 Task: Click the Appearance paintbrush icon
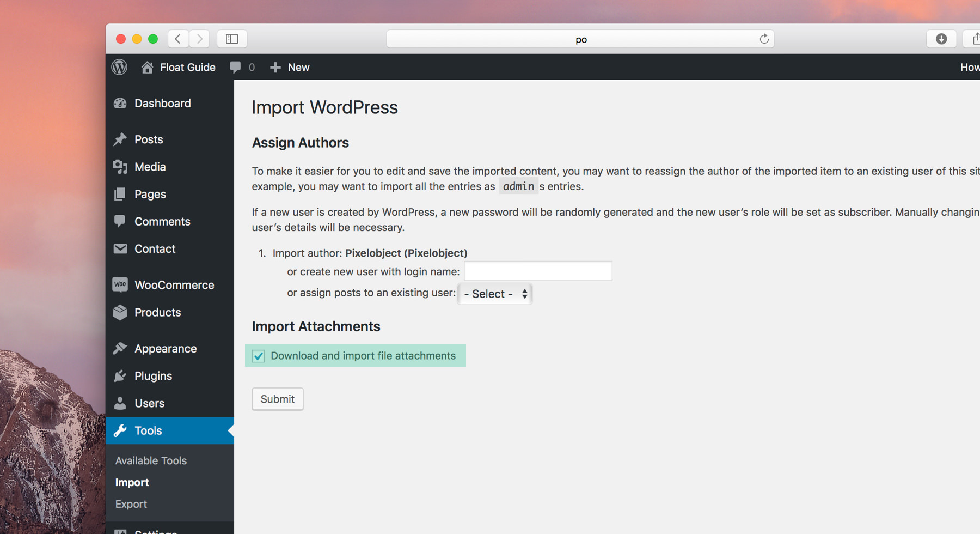[120, 348]
